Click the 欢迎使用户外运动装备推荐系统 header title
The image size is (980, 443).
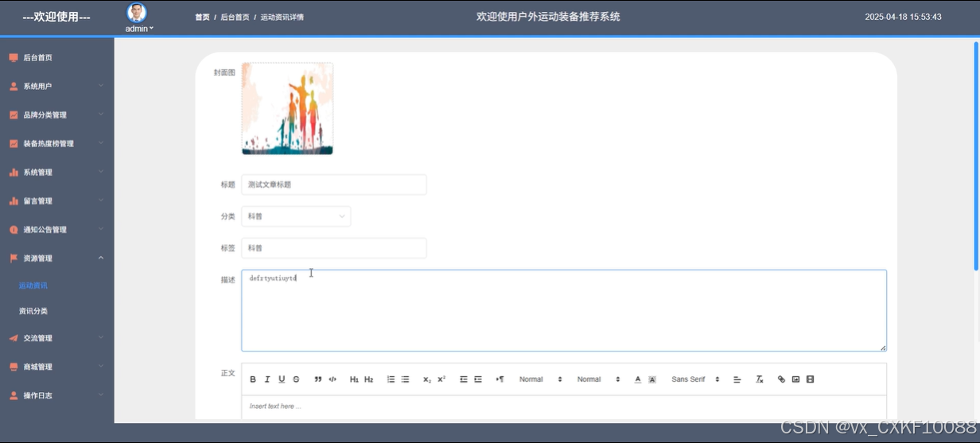(548, 17)
